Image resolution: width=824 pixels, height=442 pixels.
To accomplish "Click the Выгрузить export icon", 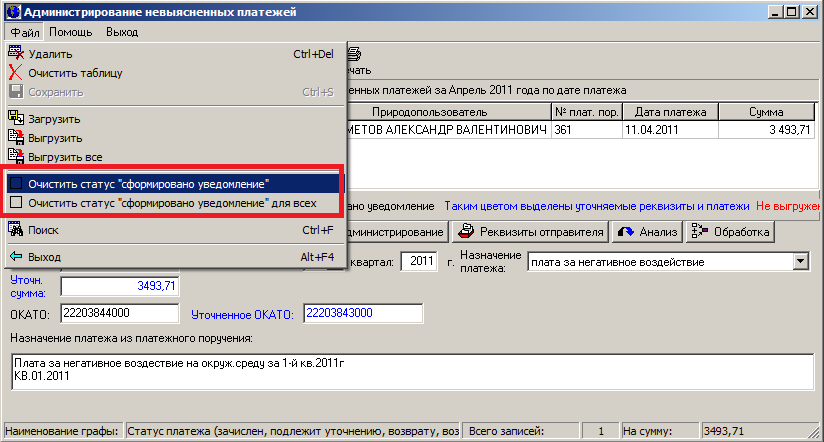I will pyautogui.click(x=15, y=138).
